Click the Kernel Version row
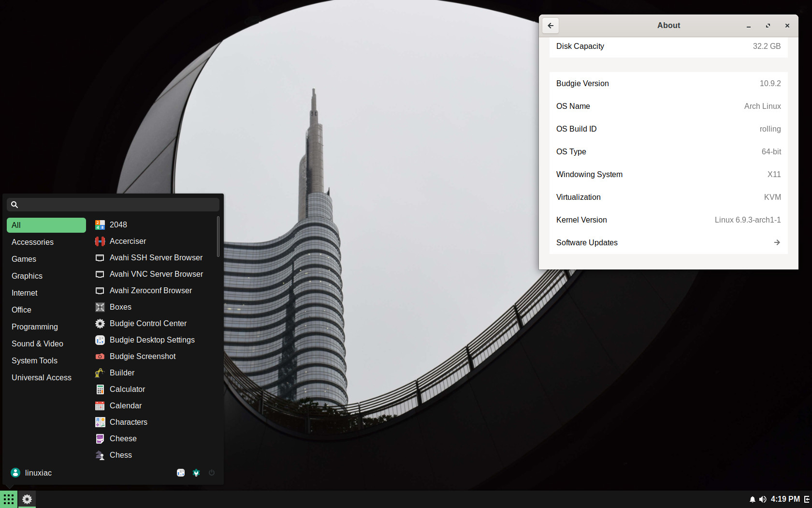812x508 pixels. pos(668,220)
